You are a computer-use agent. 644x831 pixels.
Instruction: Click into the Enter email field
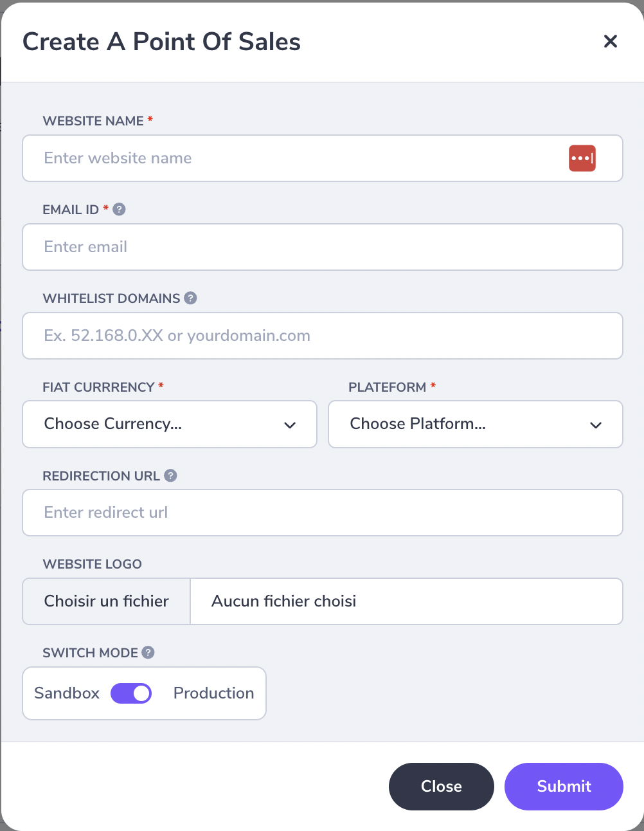pos(323,247)
